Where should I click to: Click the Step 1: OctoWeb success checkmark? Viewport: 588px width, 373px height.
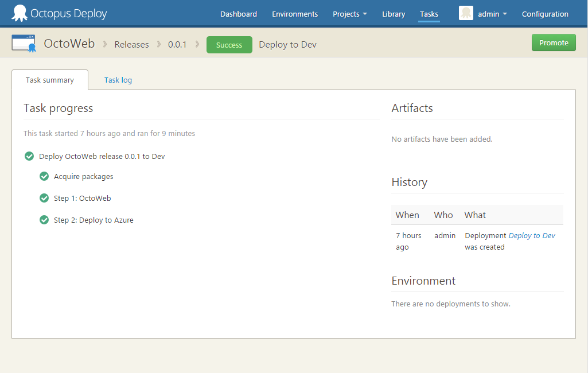click(44, 198)
